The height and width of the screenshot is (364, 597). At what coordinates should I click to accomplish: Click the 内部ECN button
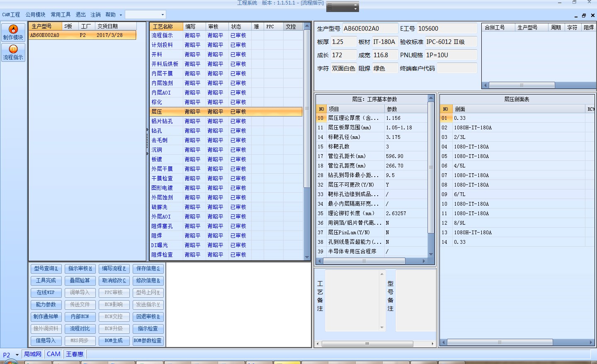tap(80, 317)
